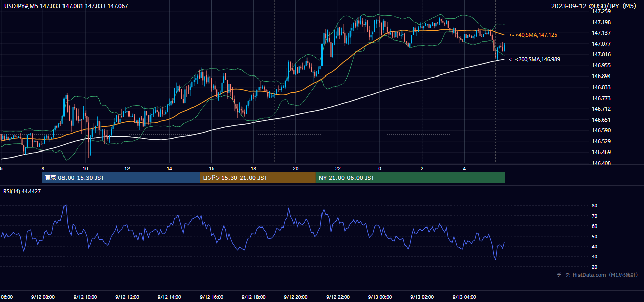The width and height of the screenshot is (644, 302).
Task: Click the 9/12 14:00 bottom time label
Action: (x=169, y=297)
